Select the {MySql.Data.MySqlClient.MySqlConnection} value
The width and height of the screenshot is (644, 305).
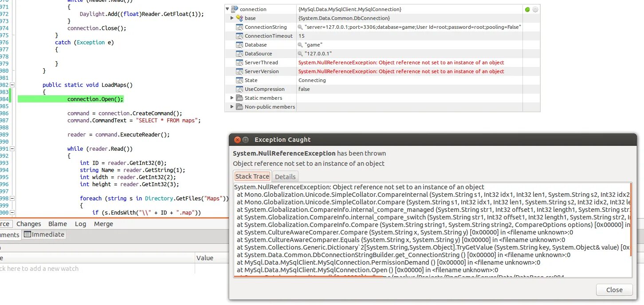(x=349, y=9)
